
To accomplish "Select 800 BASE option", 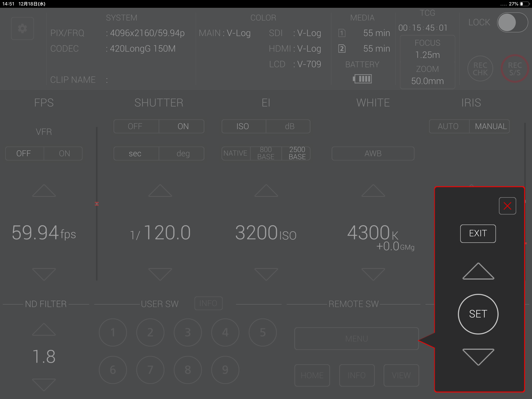I will pyautogui.click(x=266, y=154).
